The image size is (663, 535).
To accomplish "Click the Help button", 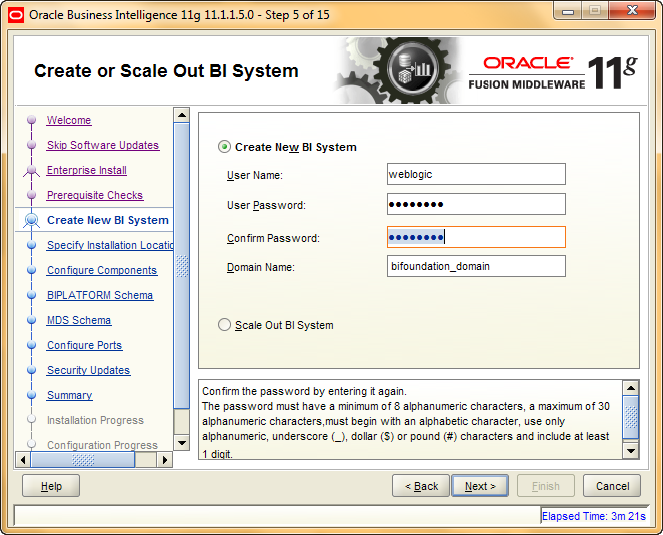I will tap(51, 486).
